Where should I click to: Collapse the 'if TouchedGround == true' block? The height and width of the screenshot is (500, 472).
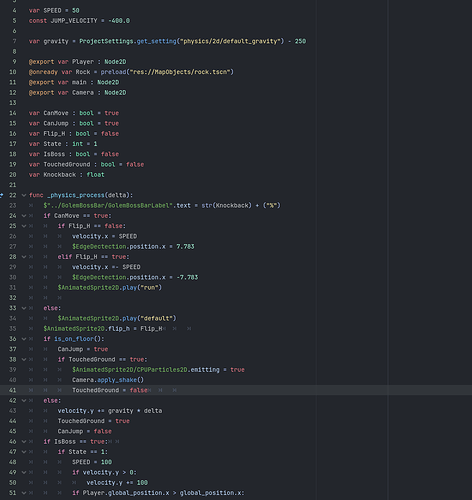click(24, 360)
